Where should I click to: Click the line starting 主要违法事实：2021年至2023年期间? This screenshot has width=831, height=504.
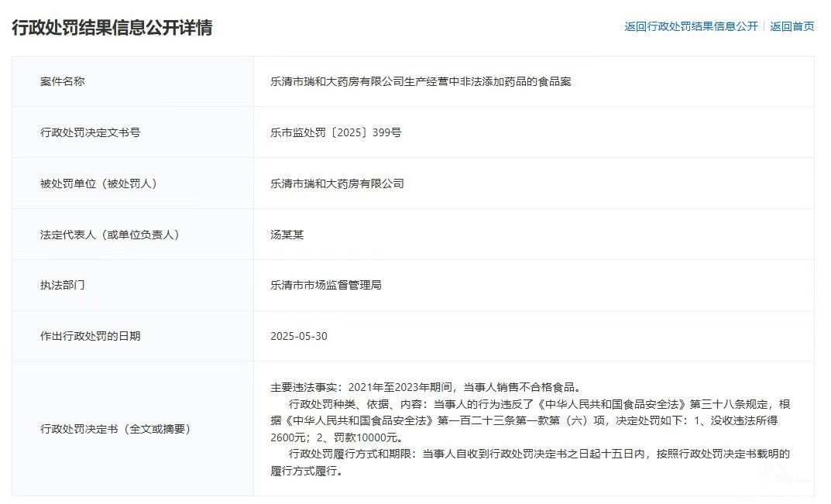coord(426,387)
